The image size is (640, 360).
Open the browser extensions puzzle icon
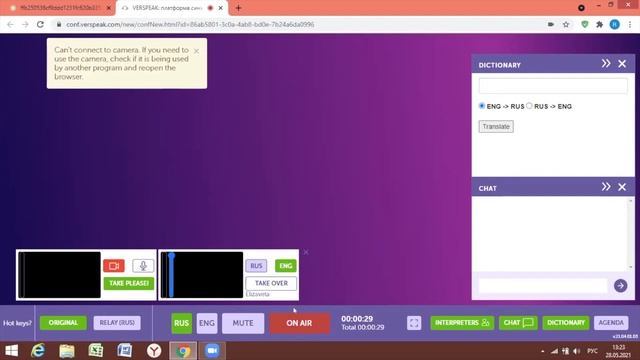tap(599, 24)
